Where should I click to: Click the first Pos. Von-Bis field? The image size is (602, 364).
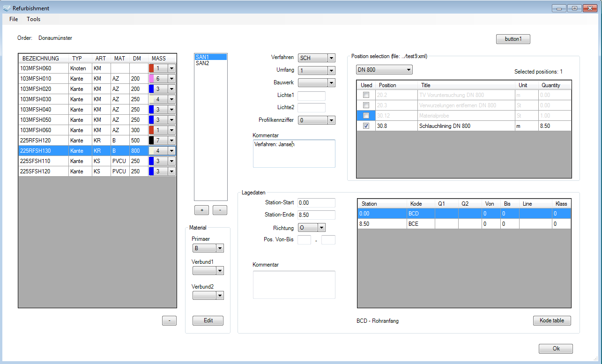[305, 240]
